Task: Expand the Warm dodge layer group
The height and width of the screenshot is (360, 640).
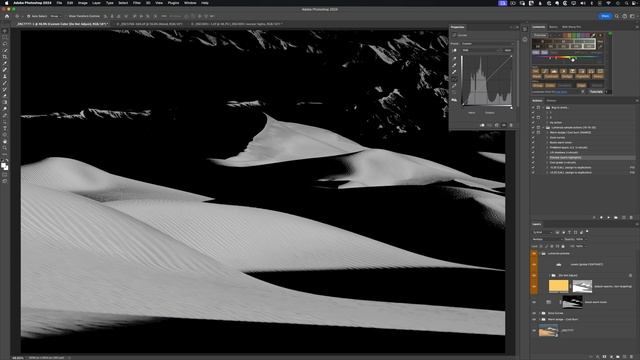Action: (540, 319)
